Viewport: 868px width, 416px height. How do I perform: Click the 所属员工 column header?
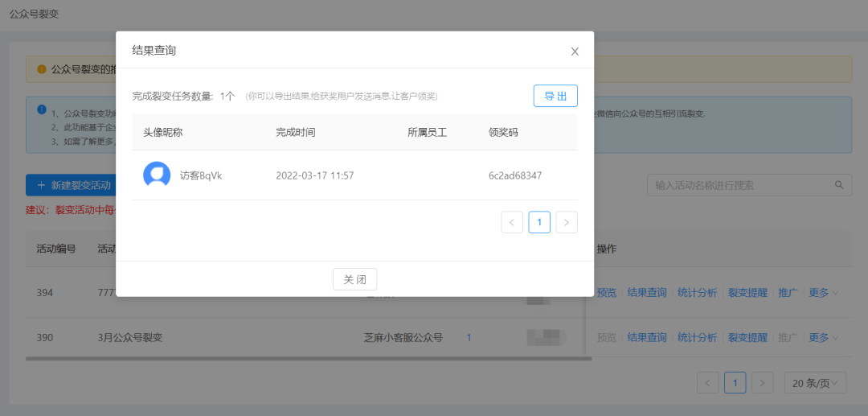pos(428,133)
